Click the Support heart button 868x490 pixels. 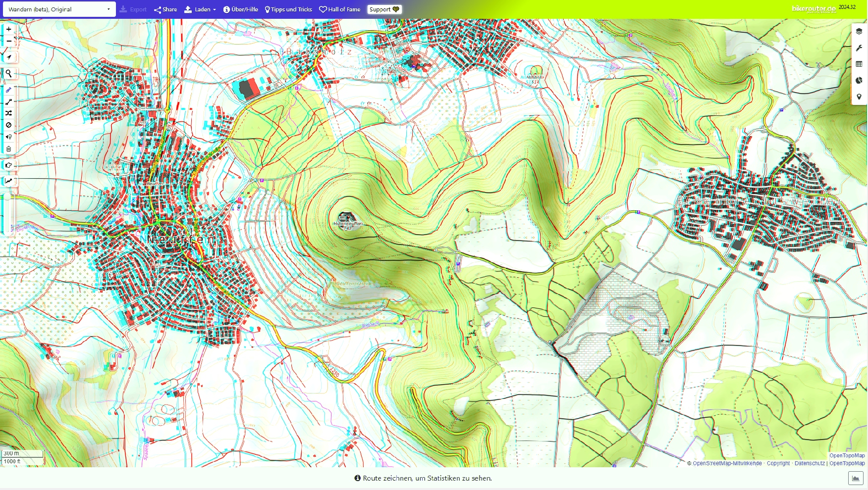click(x=384, y=9)
